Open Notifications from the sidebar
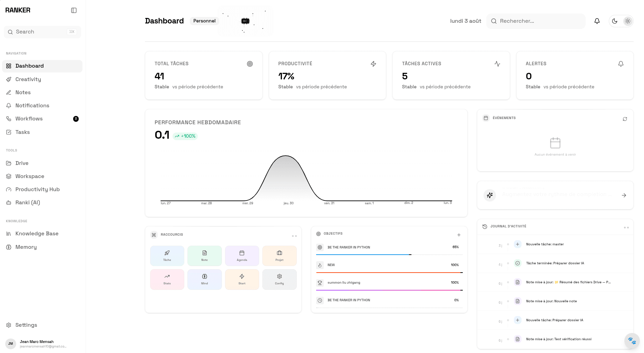The height and width of the screenshot is (353, 644). [x=42, y=106]
